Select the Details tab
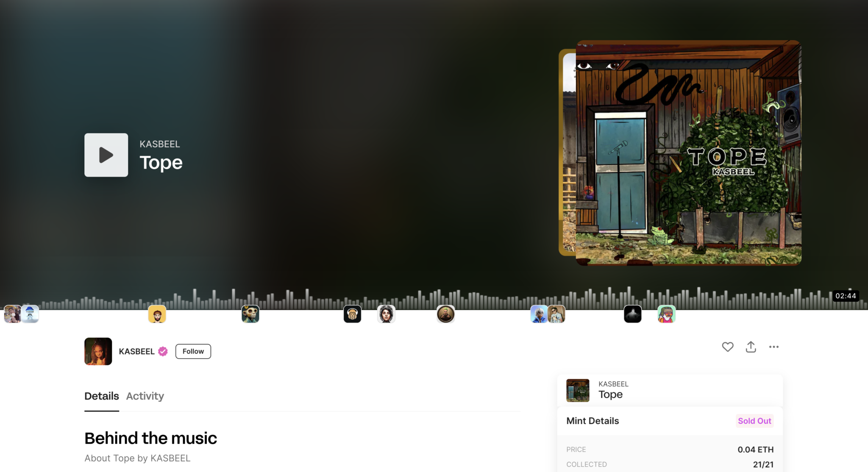The width and height of the screenshot is (868, 472). point(101,396)
